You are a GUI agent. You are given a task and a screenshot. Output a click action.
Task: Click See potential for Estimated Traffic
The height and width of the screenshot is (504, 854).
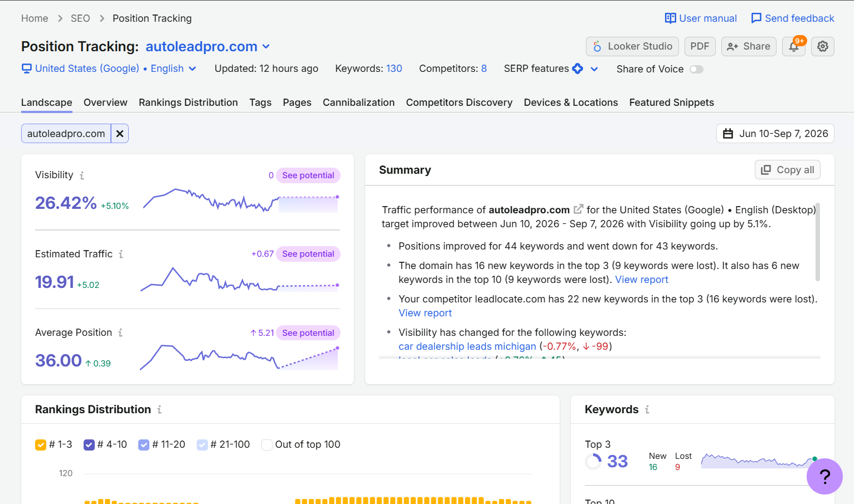[308, 254]
